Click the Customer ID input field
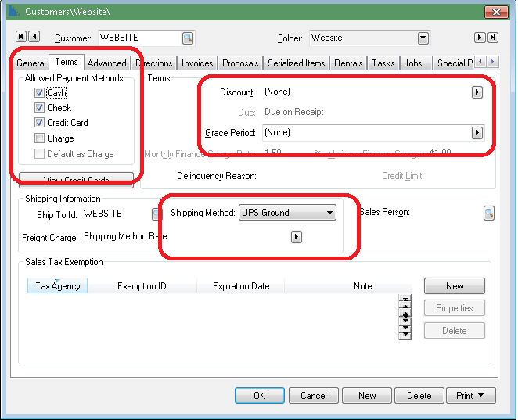 (138, 38)
